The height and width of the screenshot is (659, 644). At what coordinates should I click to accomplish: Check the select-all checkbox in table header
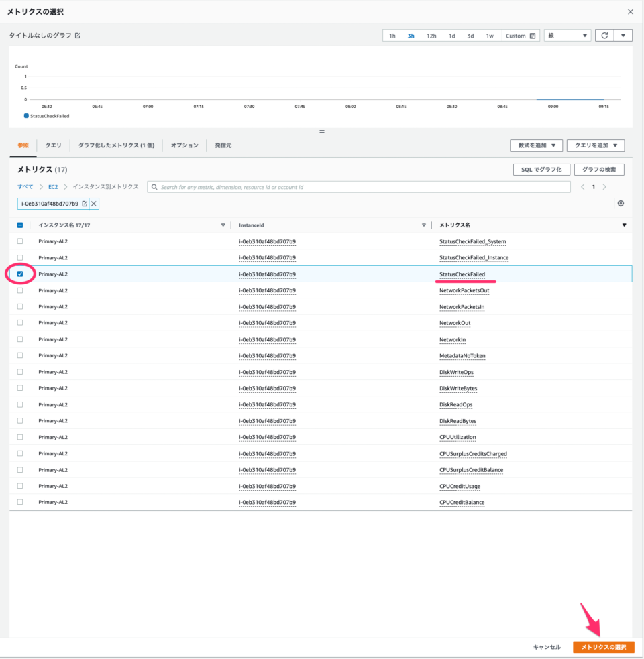20,225
